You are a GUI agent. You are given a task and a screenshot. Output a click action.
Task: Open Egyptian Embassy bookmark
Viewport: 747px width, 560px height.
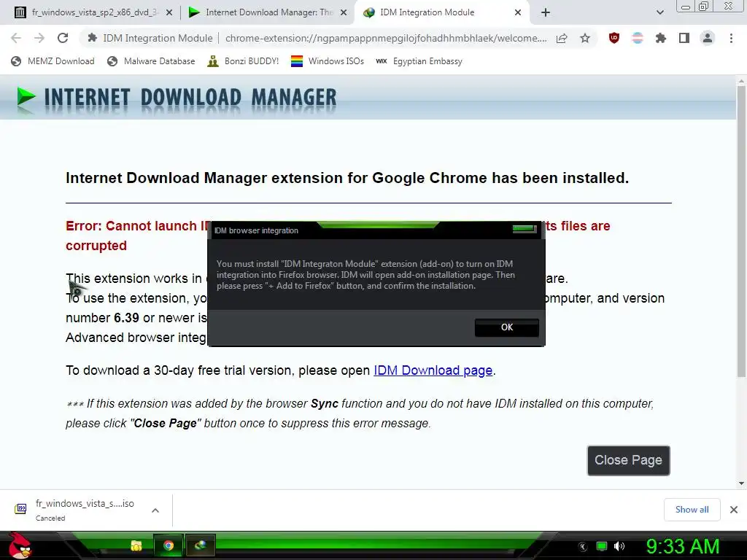(419, 61)
